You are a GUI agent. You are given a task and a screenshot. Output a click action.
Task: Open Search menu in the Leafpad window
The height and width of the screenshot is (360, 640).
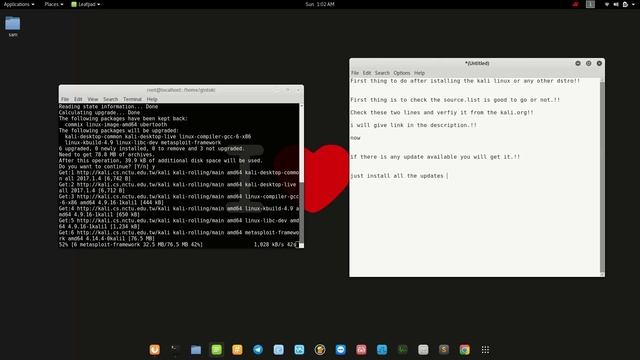click(x=382, y=73)
